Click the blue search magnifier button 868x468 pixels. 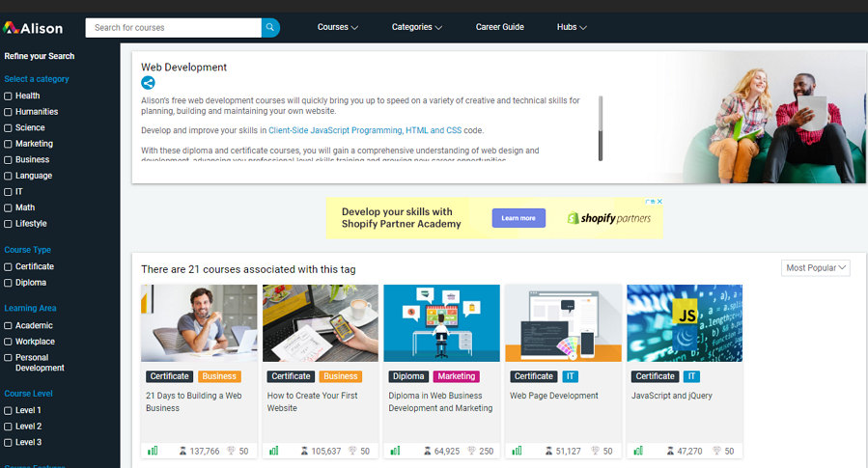[270, 28]
